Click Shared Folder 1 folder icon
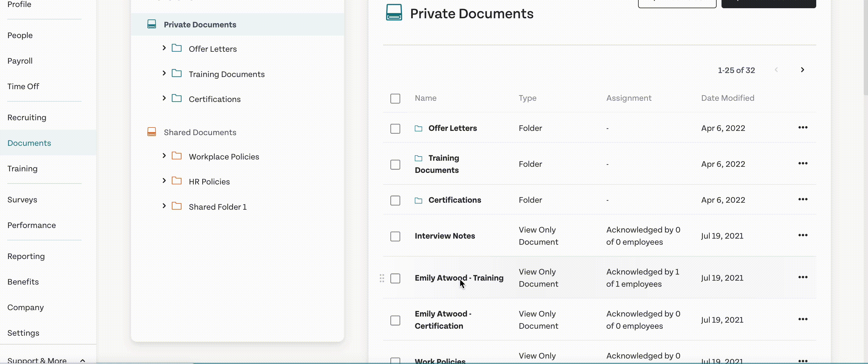 pyautogui.click(x=177, y=206)
